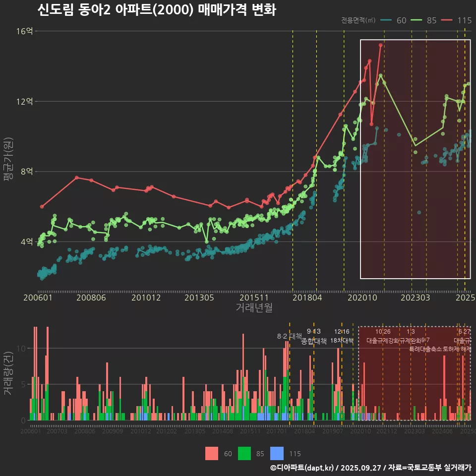Image resolution: width=476 pixels, height=476 pixels.
Task: Click the 60㎡ teal line legend entry
Action: (x=395, y=20)
